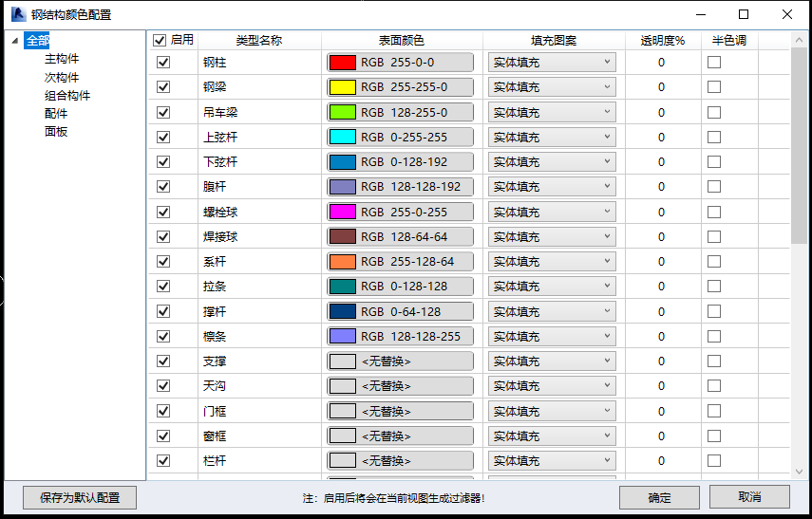The height and width of the screenshot is (519, 812).
Task: Open the yellow surface color for 钢梁
Action: [x=400, y=87]
